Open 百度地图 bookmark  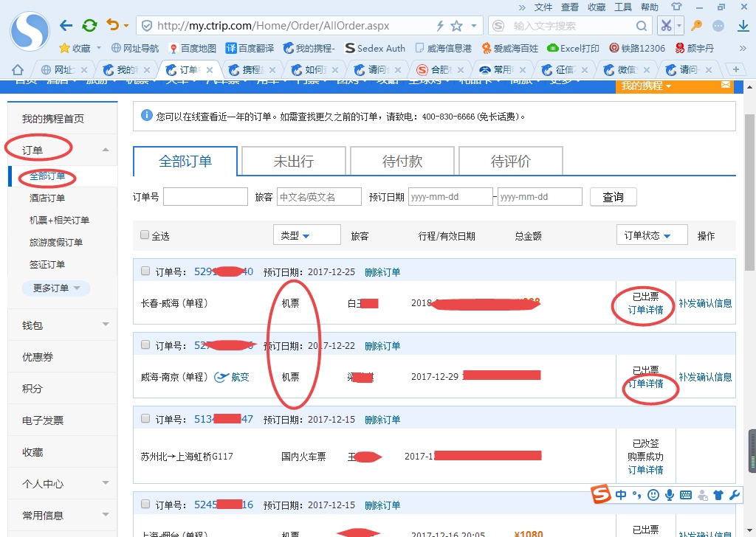click(x=193, y=48)
